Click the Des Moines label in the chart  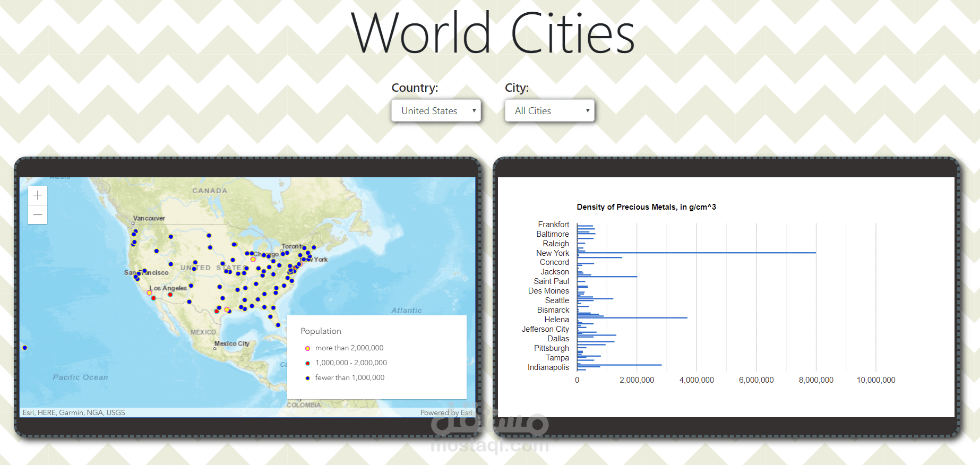548,291
